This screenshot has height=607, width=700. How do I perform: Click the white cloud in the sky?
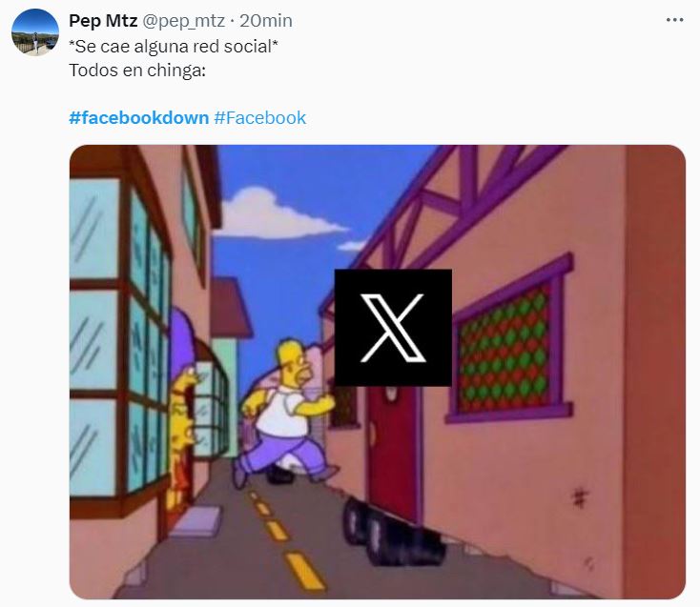tap(279, 214)
